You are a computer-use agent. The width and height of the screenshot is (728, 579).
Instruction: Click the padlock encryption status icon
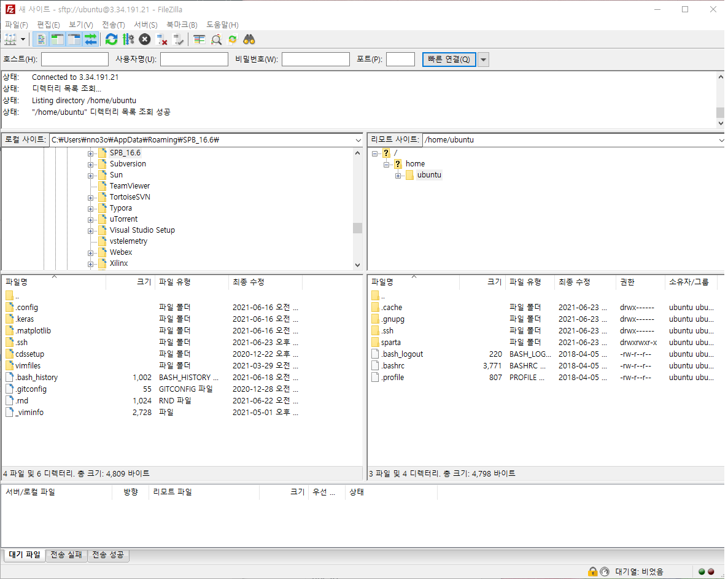click(592, 572)
